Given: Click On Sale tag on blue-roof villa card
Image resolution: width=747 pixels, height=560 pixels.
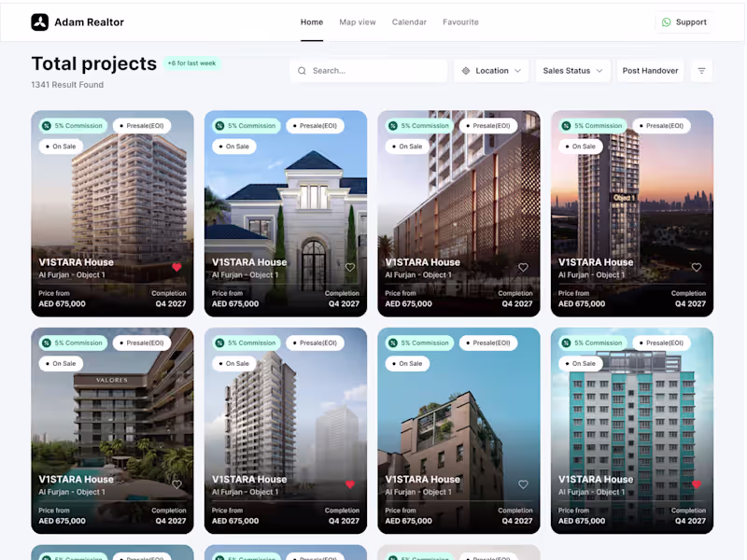Looking at the screenshot, I should point(234,147).
